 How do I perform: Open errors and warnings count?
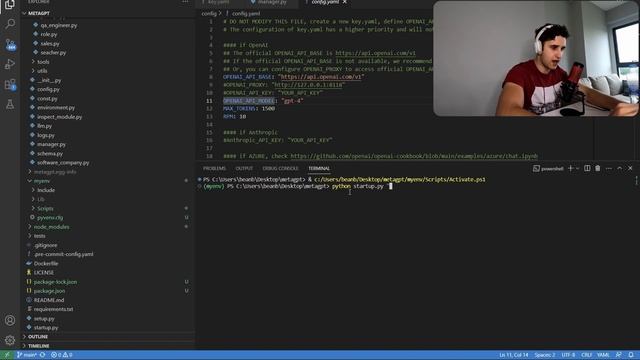point(62,355)
